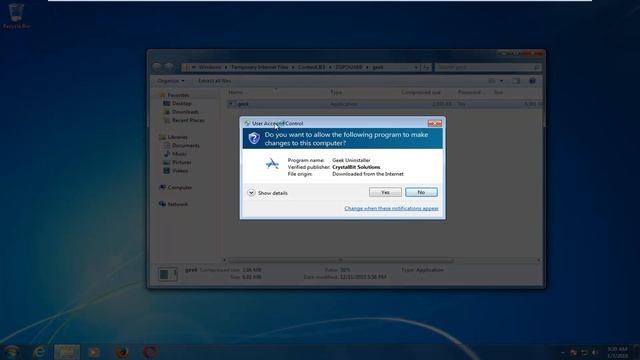The height and width of the screenshot is (360, 640).
Task: Click the 'Geek Uninstaller' program name text
Action: pyautogui.click(x=351, y=160)
